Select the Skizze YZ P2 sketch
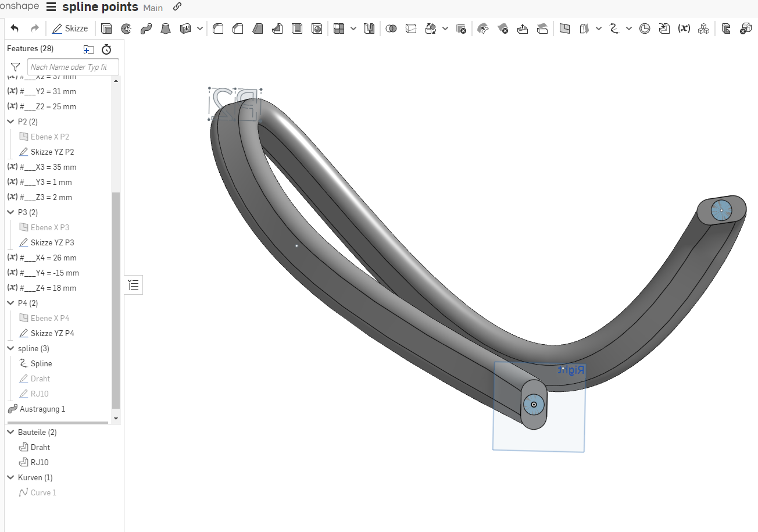This screenshot has height=532, width=758. pyautogui.click(x=52, y=152)
